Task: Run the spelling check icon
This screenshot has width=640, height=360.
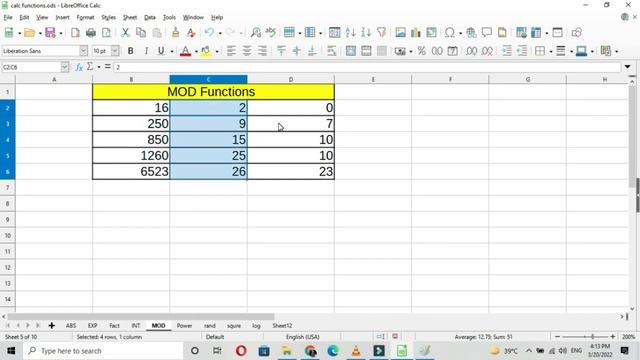Action: 271,33
